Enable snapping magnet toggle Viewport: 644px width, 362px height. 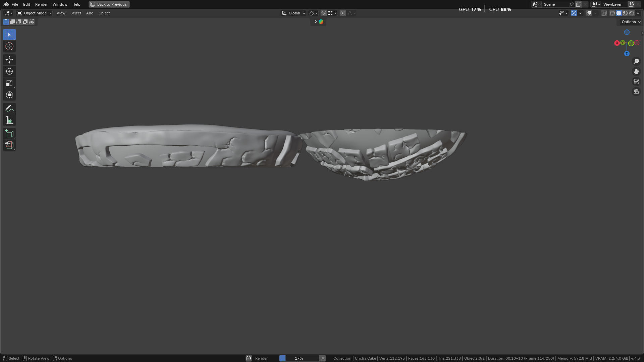coord(323,13)
